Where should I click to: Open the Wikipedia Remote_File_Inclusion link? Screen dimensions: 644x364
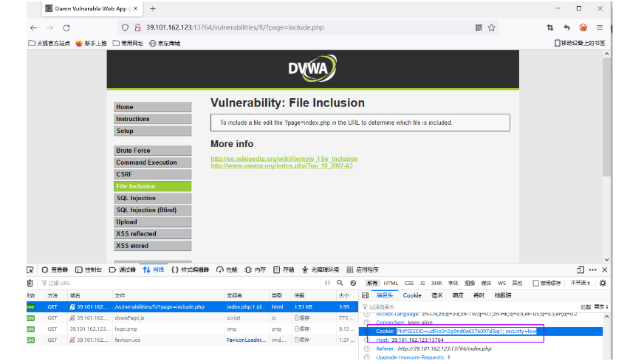click(x=284, y=159)
